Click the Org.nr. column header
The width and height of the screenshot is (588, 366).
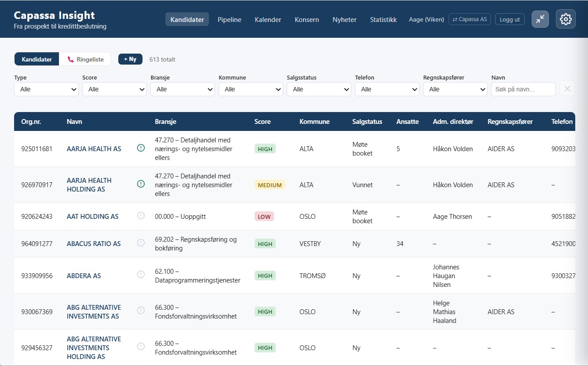pos(31,122)
